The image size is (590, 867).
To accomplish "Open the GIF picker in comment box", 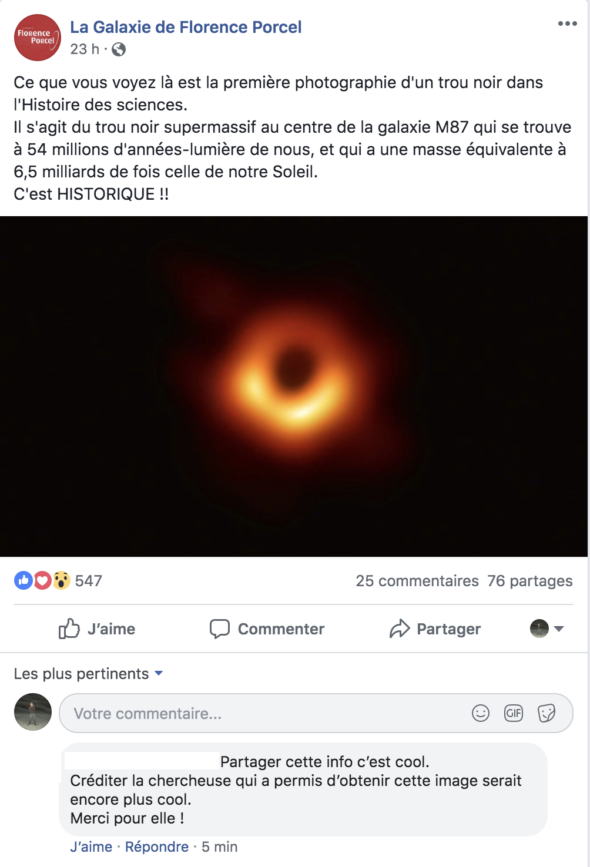I will (x=514, y=713).
